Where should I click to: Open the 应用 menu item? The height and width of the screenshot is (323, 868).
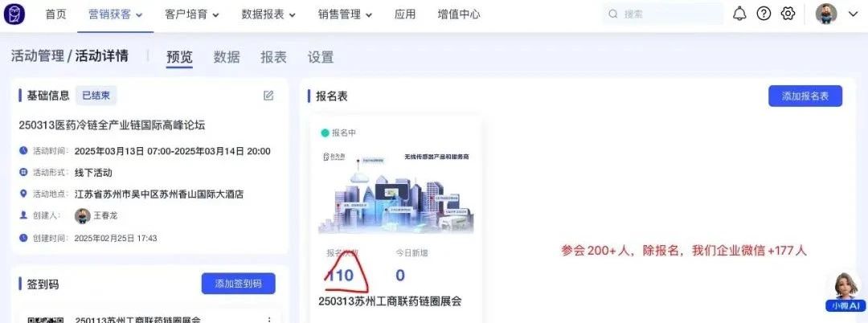(x=404, y=14)
